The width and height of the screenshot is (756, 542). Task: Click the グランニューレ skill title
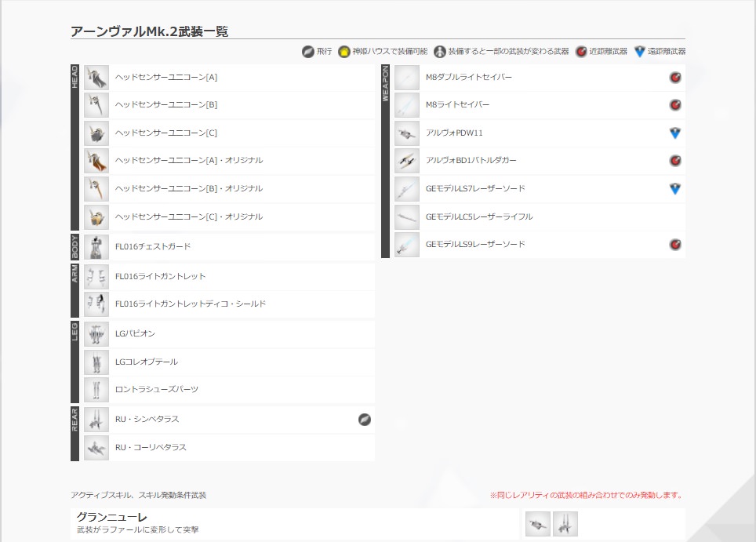coord(111,517)
